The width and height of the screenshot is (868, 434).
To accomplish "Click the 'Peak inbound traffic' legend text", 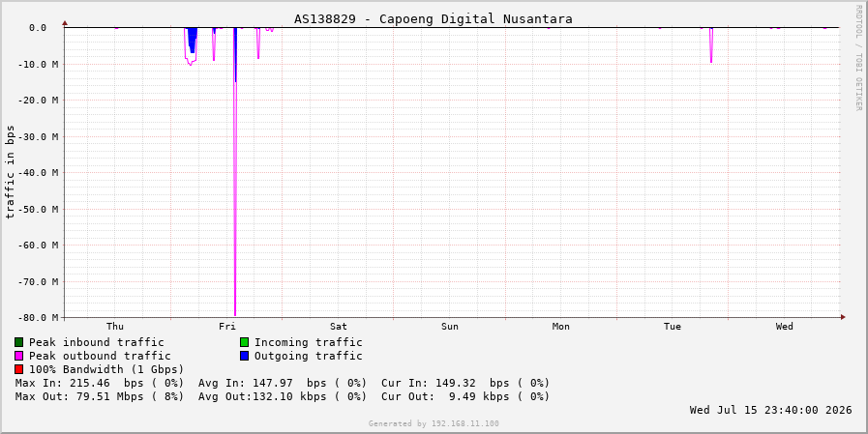I will tap(97, 343).
